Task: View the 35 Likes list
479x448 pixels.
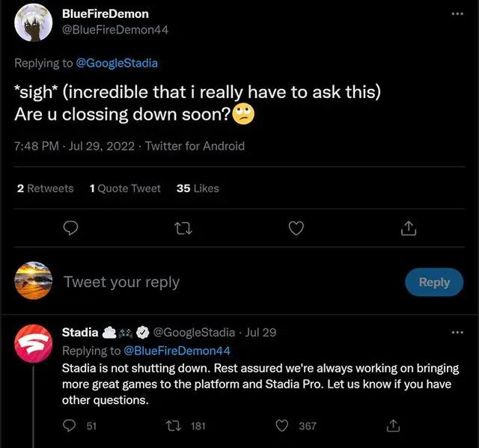Action: (198, 188)
